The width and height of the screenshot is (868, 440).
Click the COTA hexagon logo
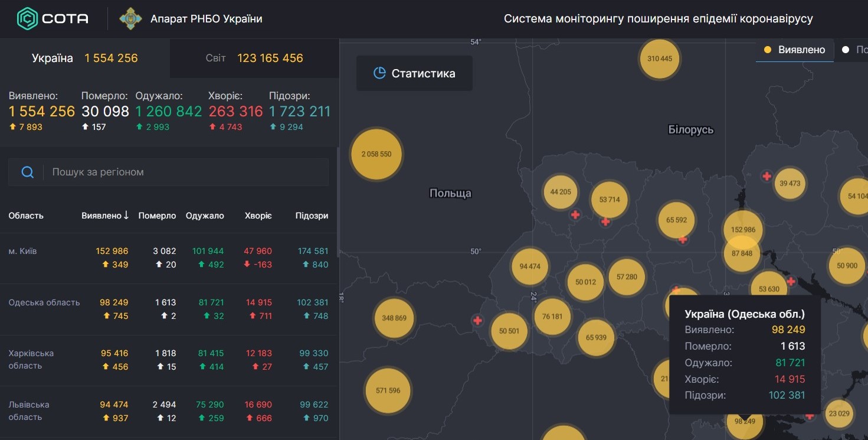click(x=27, y=19)
